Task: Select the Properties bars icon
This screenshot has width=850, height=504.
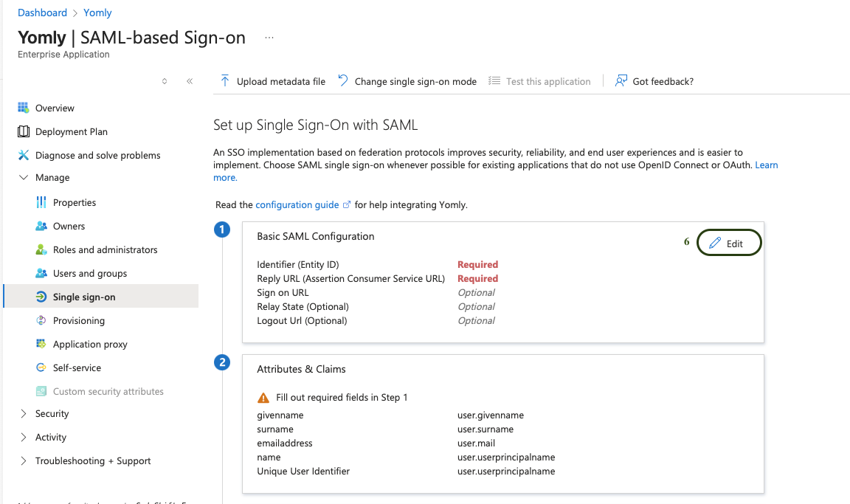Action: (x=41, y=202)
